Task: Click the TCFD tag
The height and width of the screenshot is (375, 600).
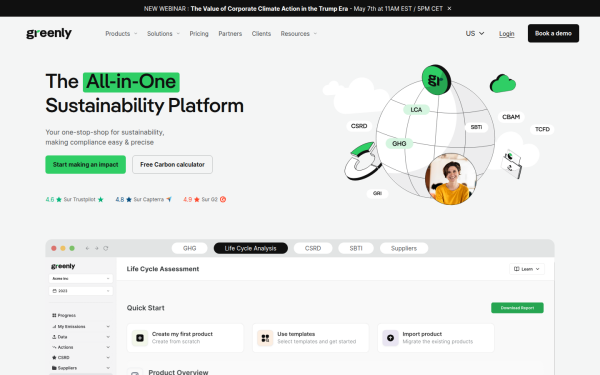Action: (x=542, y=129)
